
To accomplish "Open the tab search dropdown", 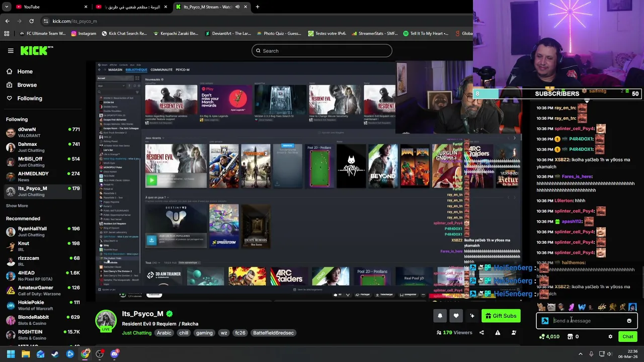I will [7, 7].
